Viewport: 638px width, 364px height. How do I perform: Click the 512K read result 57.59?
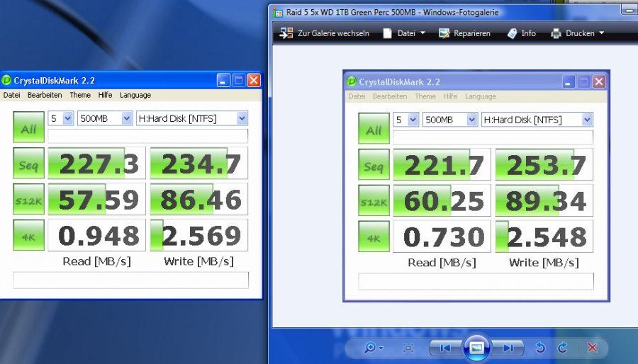pos(96,199)
